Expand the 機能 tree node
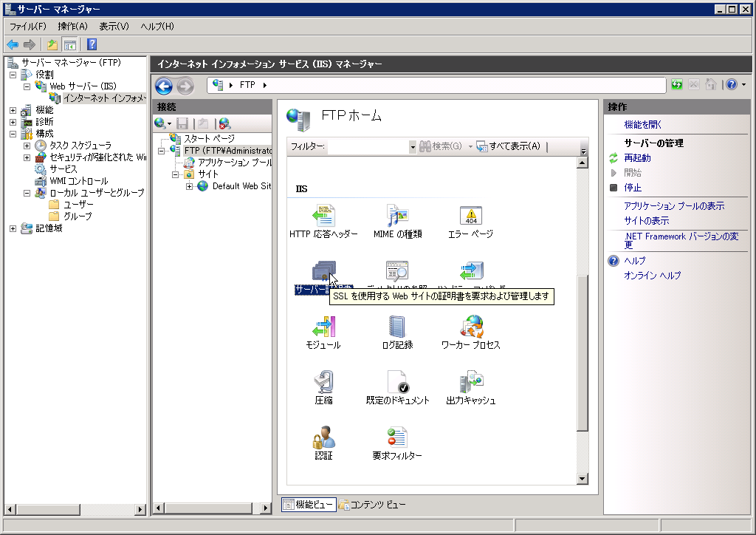This screenshot has width=756, height=535. (13, 111)
